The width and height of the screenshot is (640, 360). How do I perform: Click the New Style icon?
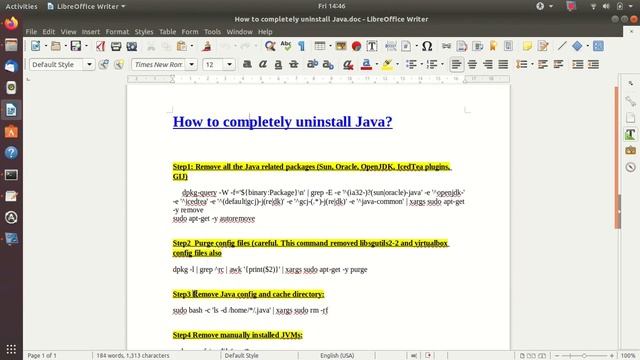pos(119,64)
